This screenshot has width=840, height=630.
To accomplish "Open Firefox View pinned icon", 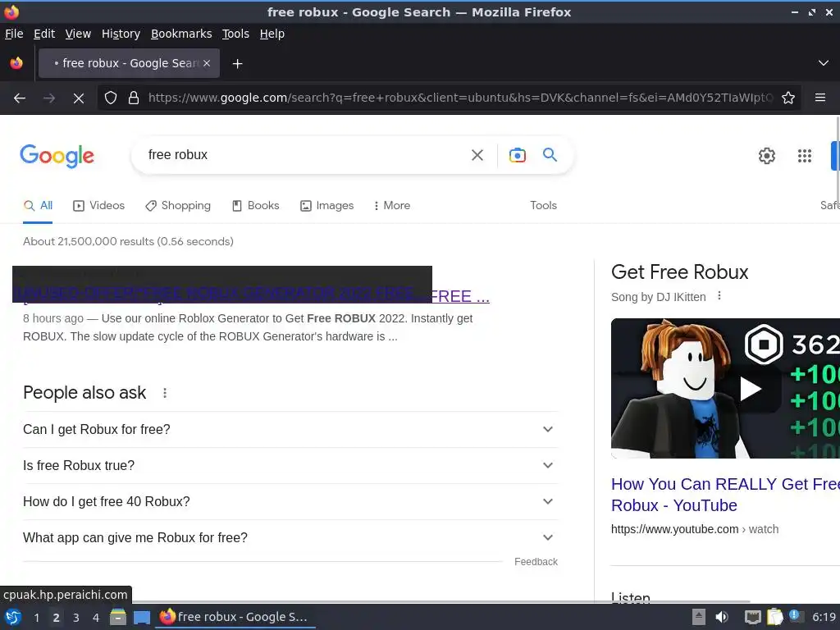I will [x=16, y=63].
